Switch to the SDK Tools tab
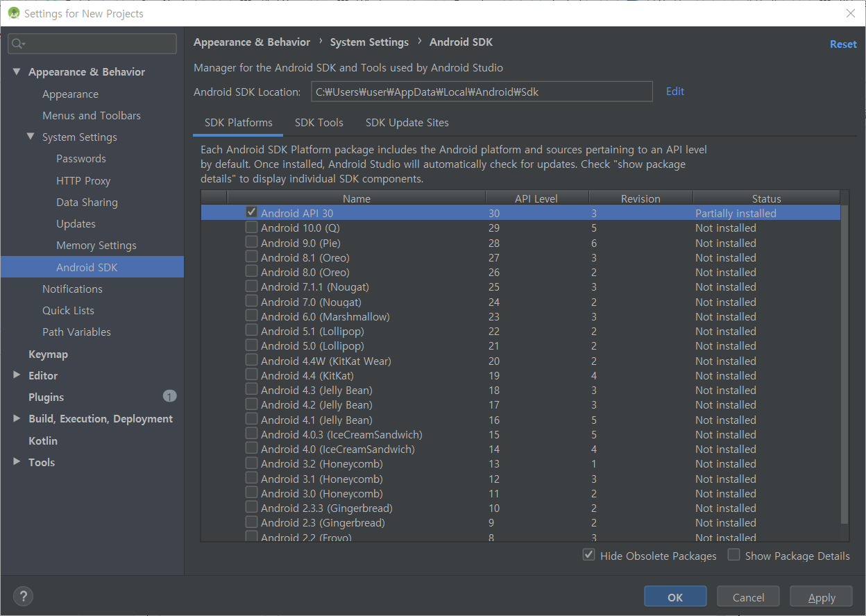 point(319,123)
